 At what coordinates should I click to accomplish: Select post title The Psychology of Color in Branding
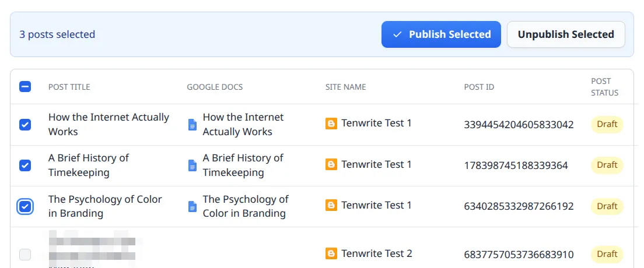coord(105,206)
